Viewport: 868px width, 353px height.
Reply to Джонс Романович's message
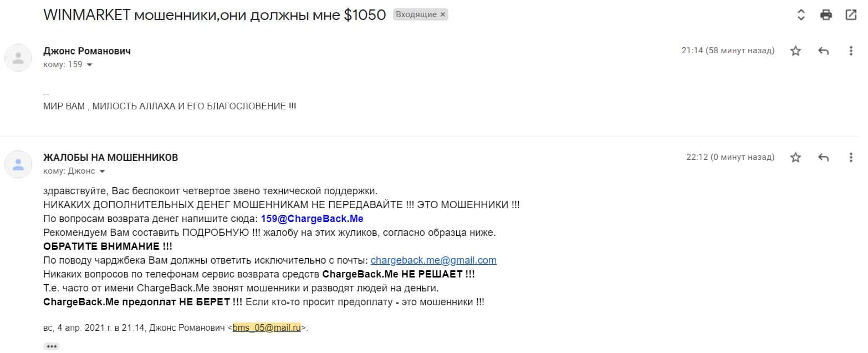pos(823,51)
